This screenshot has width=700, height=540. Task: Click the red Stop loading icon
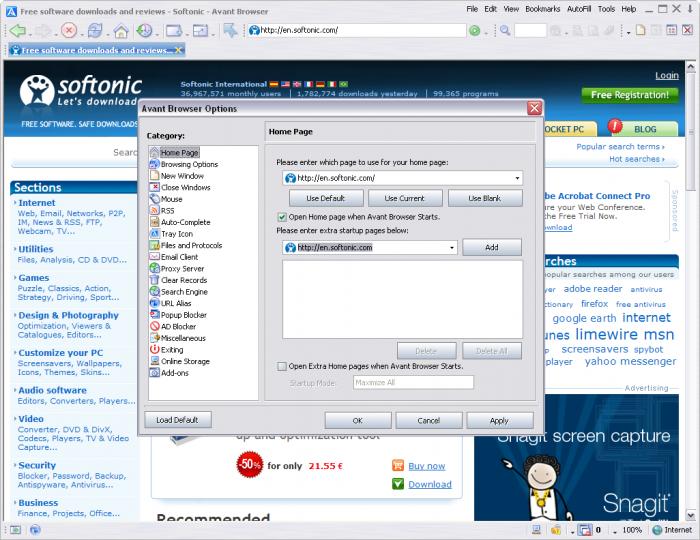click(x=69, y=30)
